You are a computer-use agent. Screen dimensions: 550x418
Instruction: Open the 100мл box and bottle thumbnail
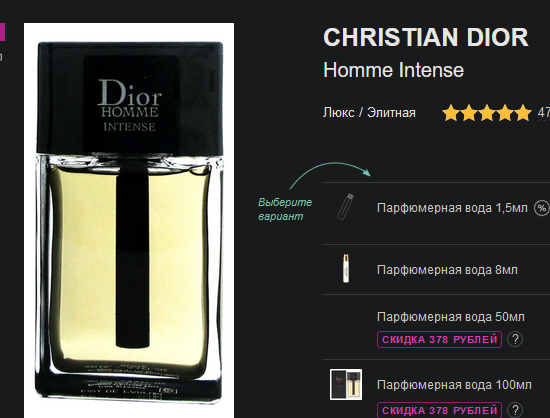click(346, 384)
